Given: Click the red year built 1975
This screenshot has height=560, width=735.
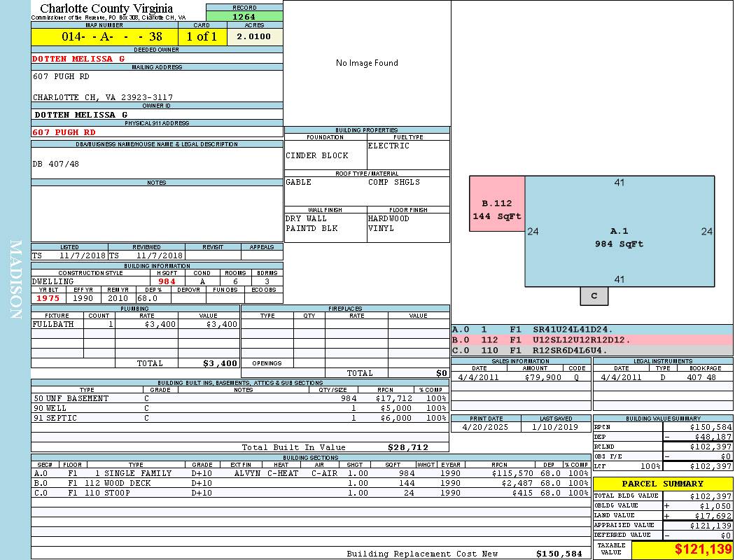Looking at the screenshot, I should (48, 298).
